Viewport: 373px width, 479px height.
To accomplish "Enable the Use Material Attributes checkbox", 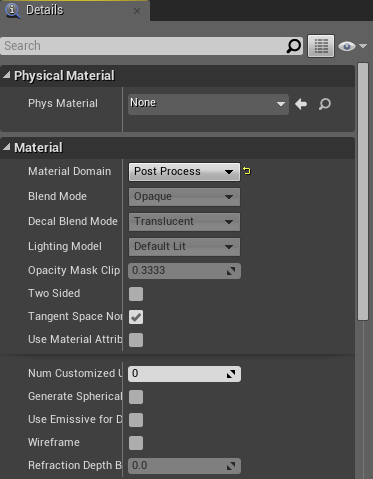I will point(136,340).
